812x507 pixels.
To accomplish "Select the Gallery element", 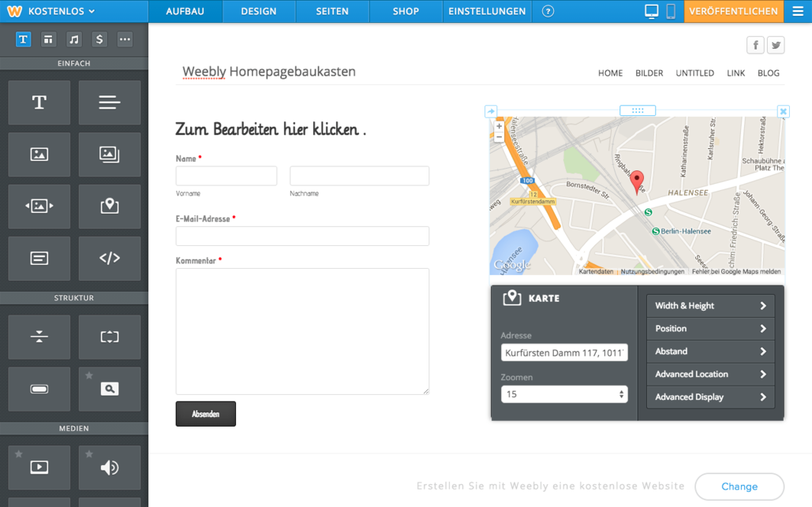I will pyautogui.click(x=110, y=155).
